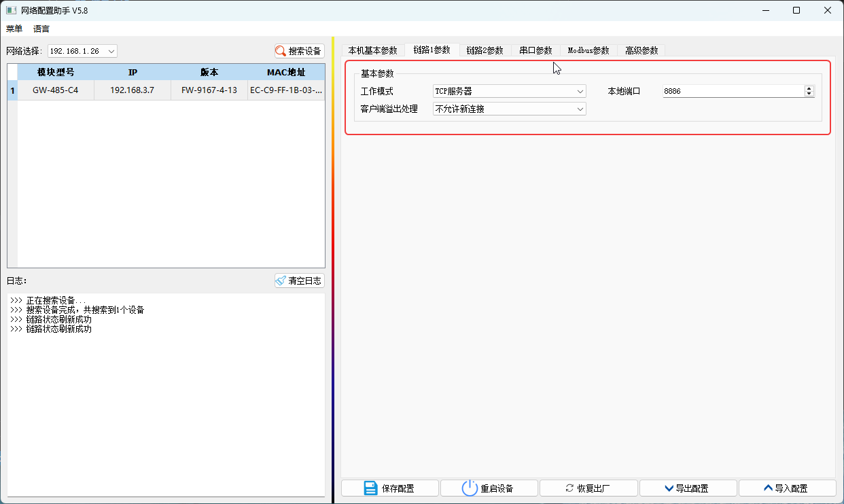Click the increment stepper on 本地端口

tap(809, 88)
